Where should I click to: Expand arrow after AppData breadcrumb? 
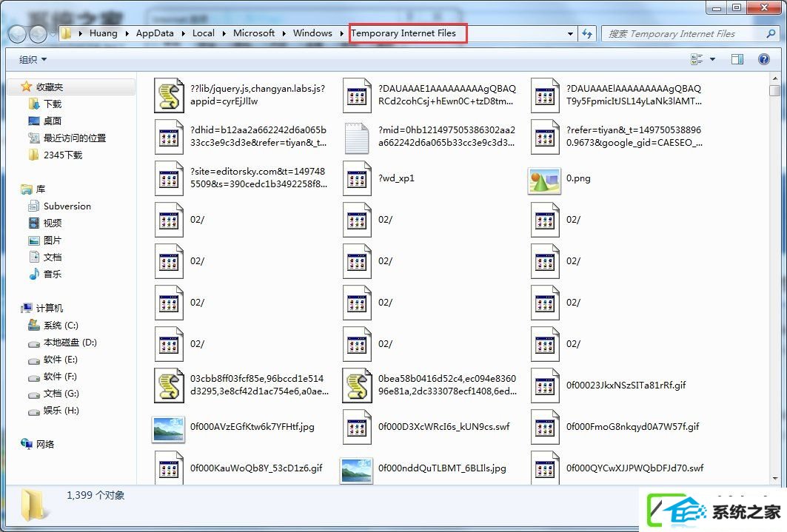click(x=183, y=33)
